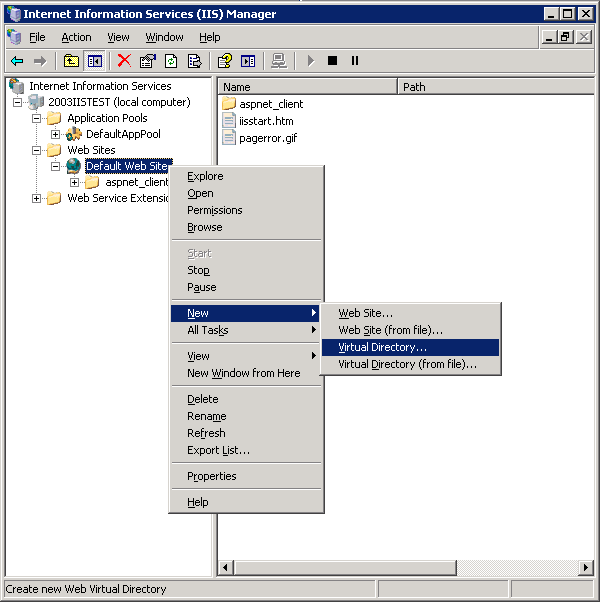Expand the Web Service Extensions node
600x602 pixels.
click(x=36, y=198)
